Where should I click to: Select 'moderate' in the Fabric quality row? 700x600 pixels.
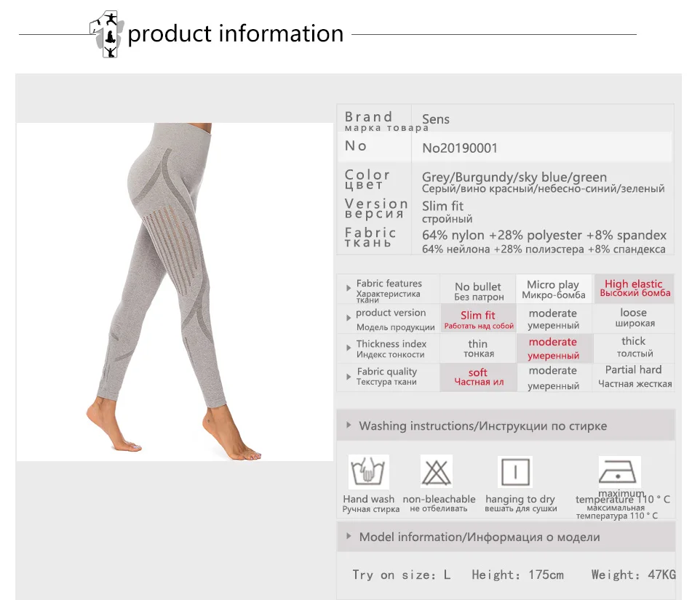tap(553, 377)
